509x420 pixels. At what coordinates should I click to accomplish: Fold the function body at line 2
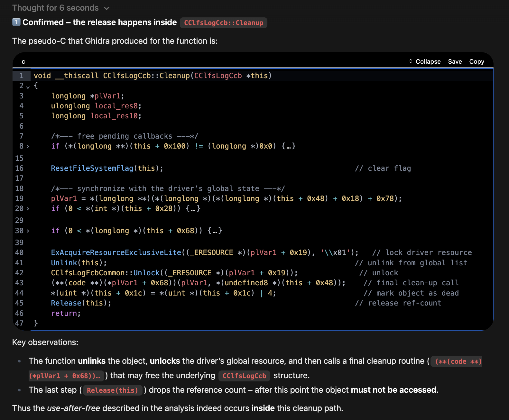coord(28,86)
